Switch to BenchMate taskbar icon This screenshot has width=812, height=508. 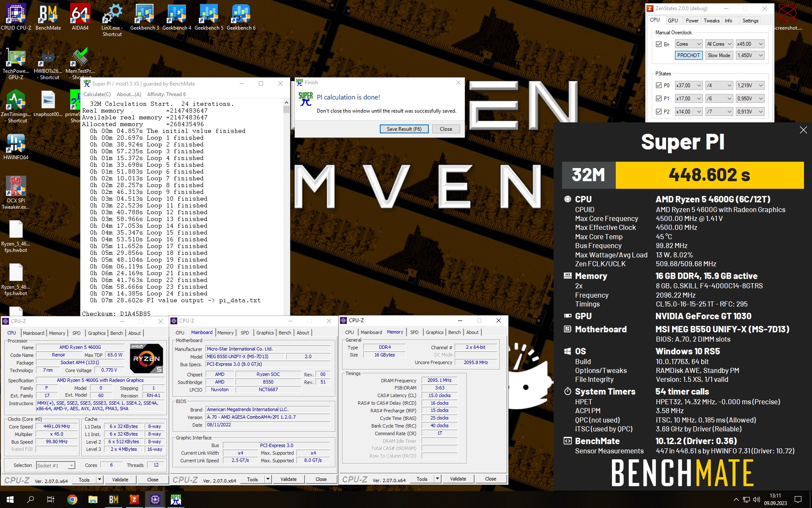[114, 500]
